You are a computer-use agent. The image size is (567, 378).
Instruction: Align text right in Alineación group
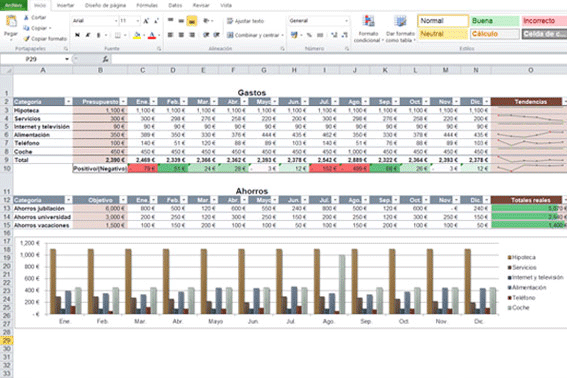[x=192, y=35]
